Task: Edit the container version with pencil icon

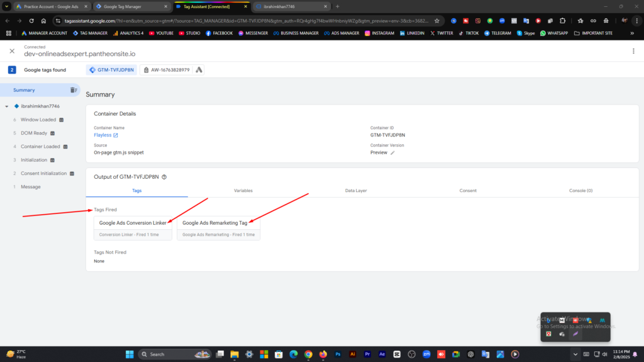Action: (x=392, y=152)
